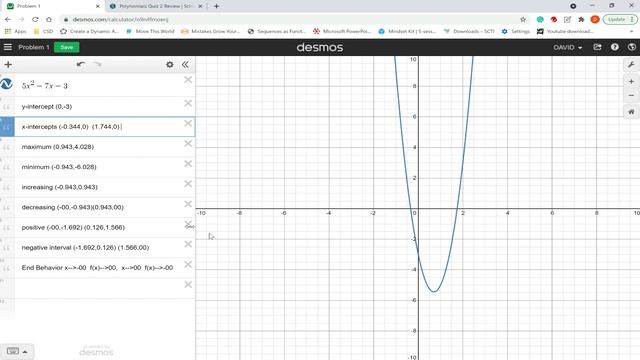Open the Settings bookmark
Image resolution: width=640 pixels, height=360 pixels.
tap(516, 31)
